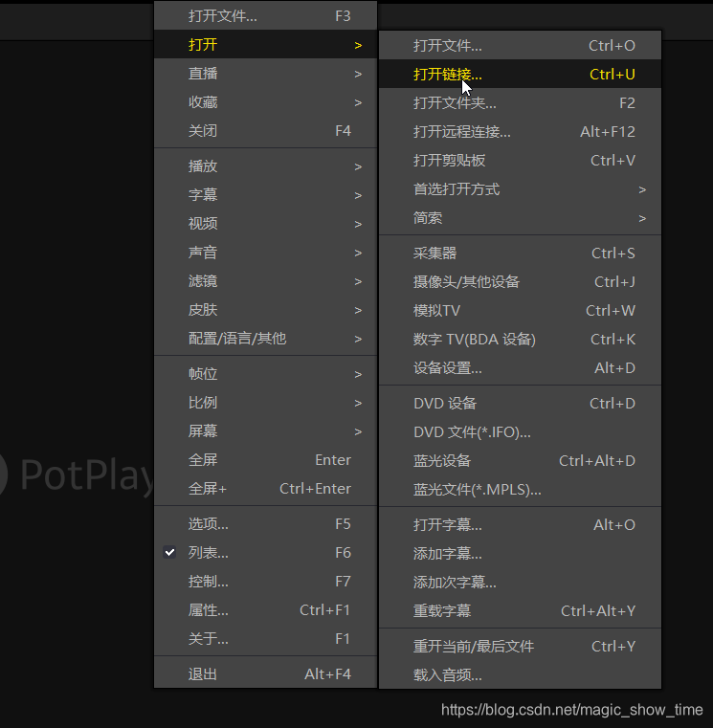The image size is (713, 728).
Task: Click 退出 Alt+F4 to quit
Action: [265, 674]
